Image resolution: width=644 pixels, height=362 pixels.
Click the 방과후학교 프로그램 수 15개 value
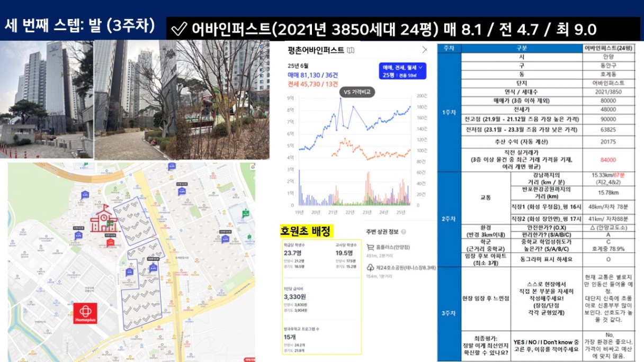290,337
